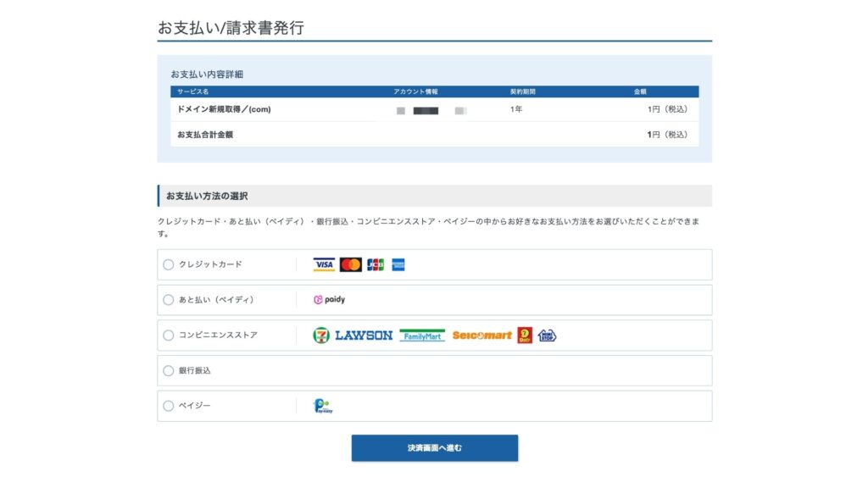Viewport: 868px width, 488px height.
Task: Click the お支払い方法の選択 section heading
Action: tap(207, 196)
